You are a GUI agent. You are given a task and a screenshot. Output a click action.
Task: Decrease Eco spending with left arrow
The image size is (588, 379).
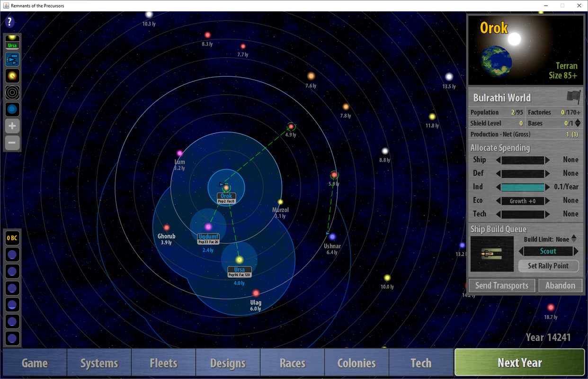[498, 201]
